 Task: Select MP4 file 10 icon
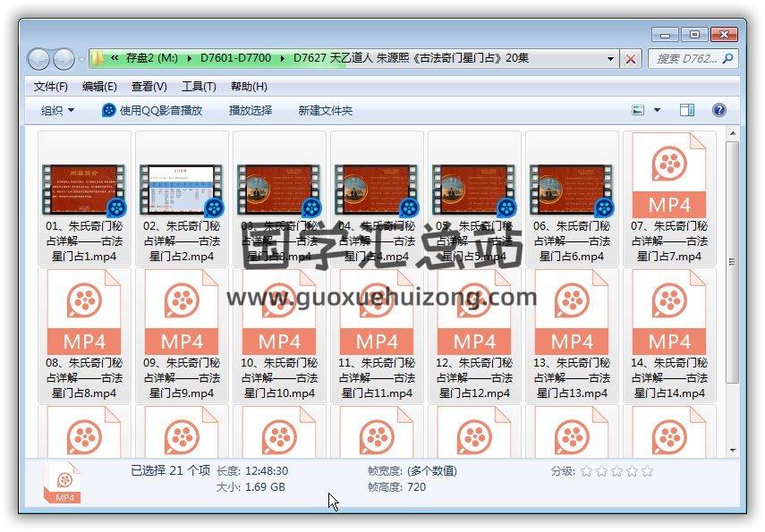pyautogui.click(x=279, y=313)
